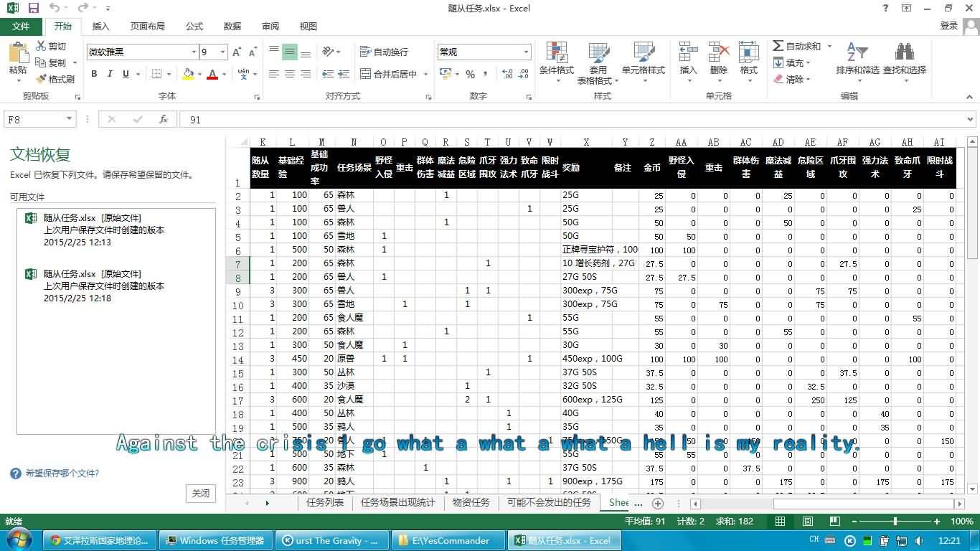Select recovered file dated 2015/2/25 12:18
This screenshot has height=551, width=980.
116,286
